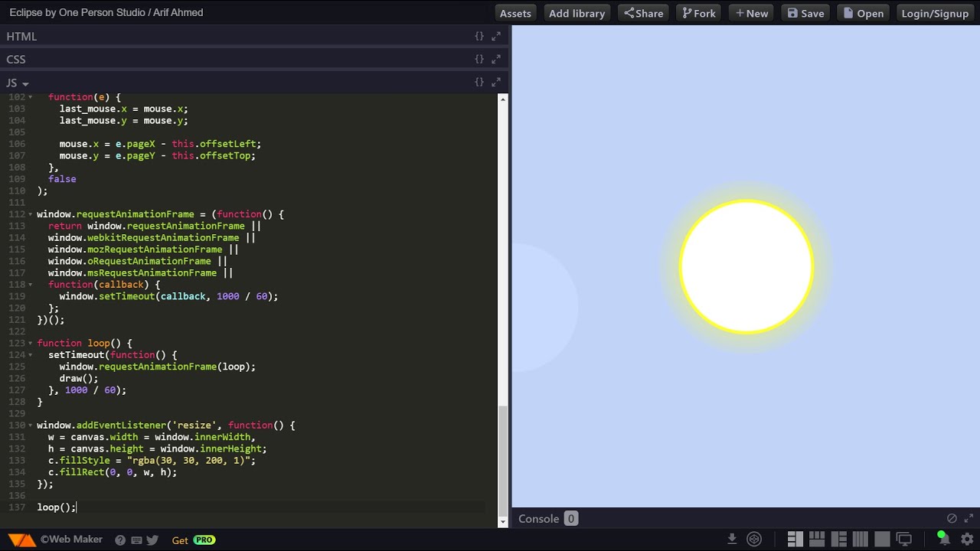Open the Assets menu button

[x=515, y=13]
